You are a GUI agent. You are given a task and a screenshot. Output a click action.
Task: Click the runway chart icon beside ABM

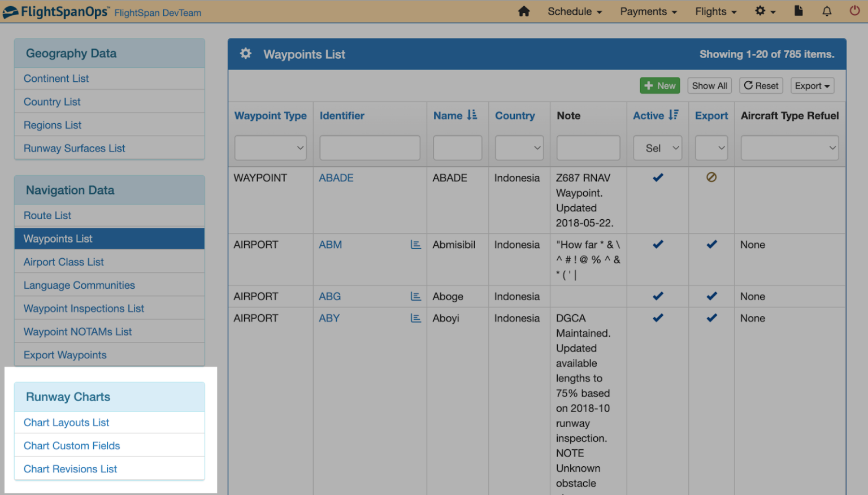point(416,244)
